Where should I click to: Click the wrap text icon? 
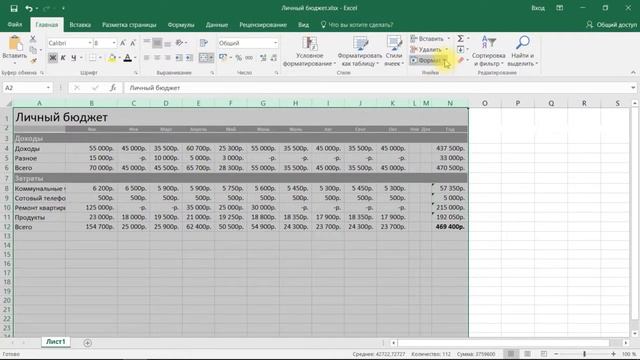[204, 43]
